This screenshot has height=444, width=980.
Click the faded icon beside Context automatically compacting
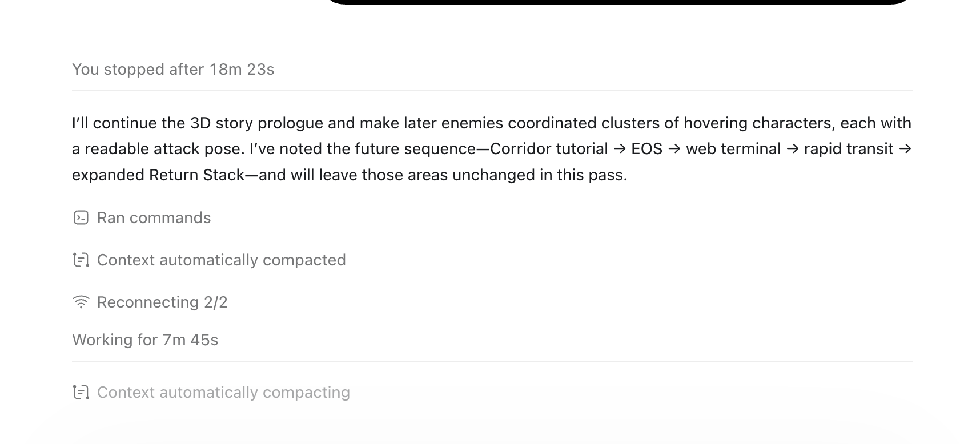pyautogui.click(x=81, y=393)
